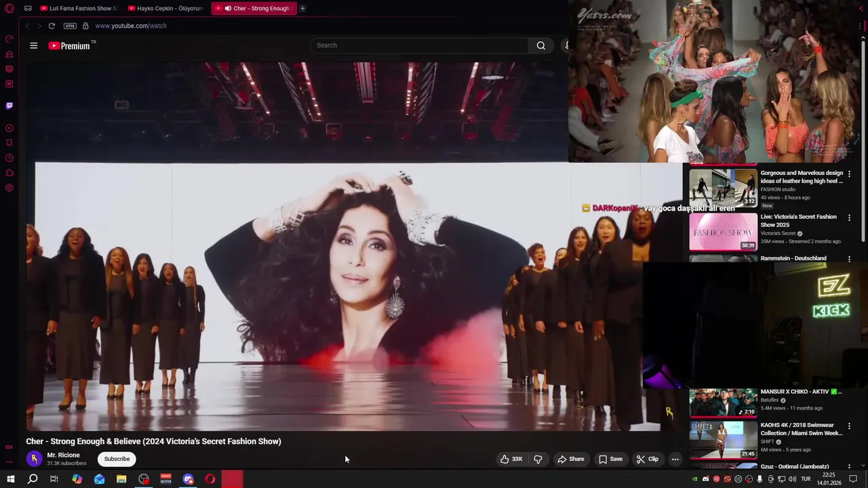Viewport: 868px width, 488px height.
Task: Open options menu for Live: Victoria's Secret video
Action: click(849, 218)
